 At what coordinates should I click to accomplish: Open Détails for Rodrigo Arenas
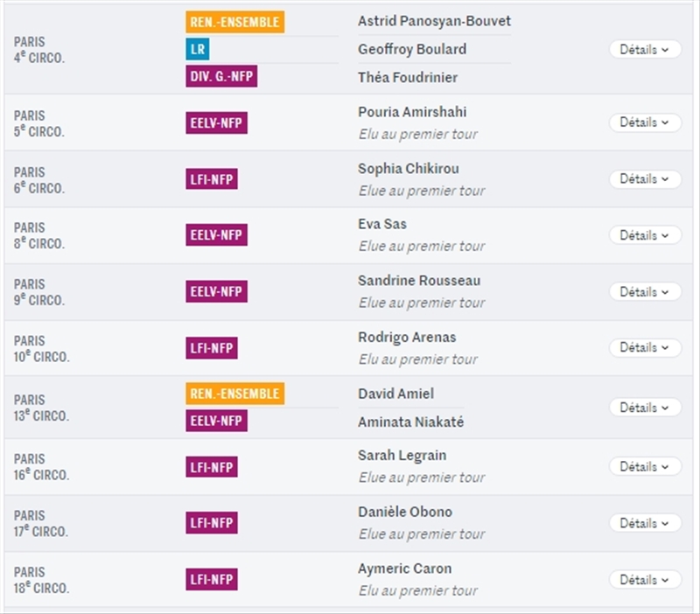pyautogui.click(x=645, y=348)
